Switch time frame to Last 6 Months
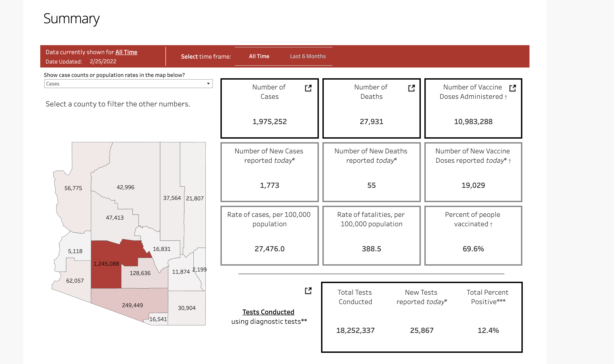The height and width of the screenshot is (364, 614). (308, 56)
